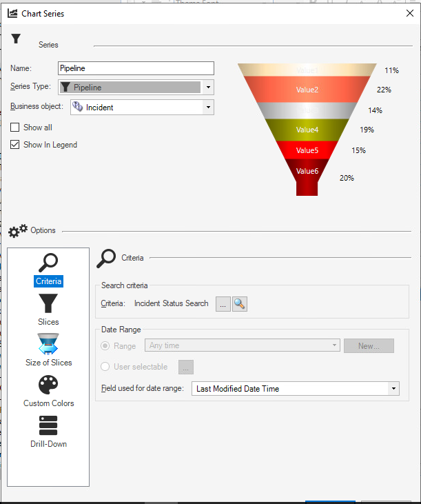The image size is (421, 504).
Task: Select the User selectable radio button
Action: click(105, 367)
